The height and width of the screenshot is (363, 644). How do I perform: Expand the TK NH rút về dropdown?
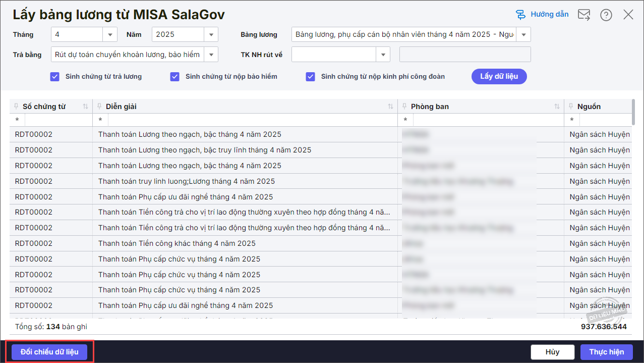tap(383, 55)
